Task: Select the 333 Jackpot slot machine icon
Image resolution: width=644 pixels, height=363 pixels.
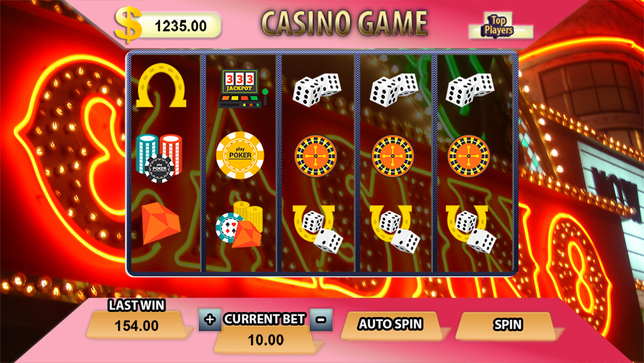Action: [242, 89]
